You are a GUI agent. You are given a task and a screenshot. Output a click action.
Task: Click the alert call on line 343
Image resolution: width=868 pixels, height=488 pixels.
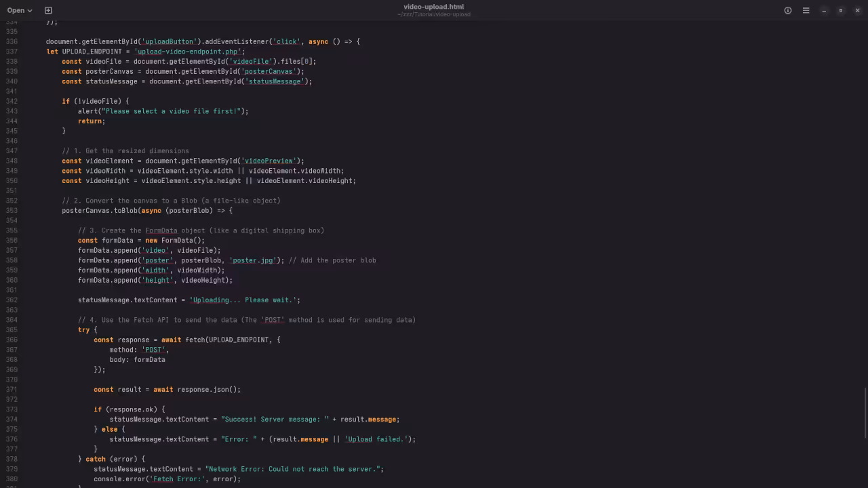pyautogui.click(x=87, y=111)
